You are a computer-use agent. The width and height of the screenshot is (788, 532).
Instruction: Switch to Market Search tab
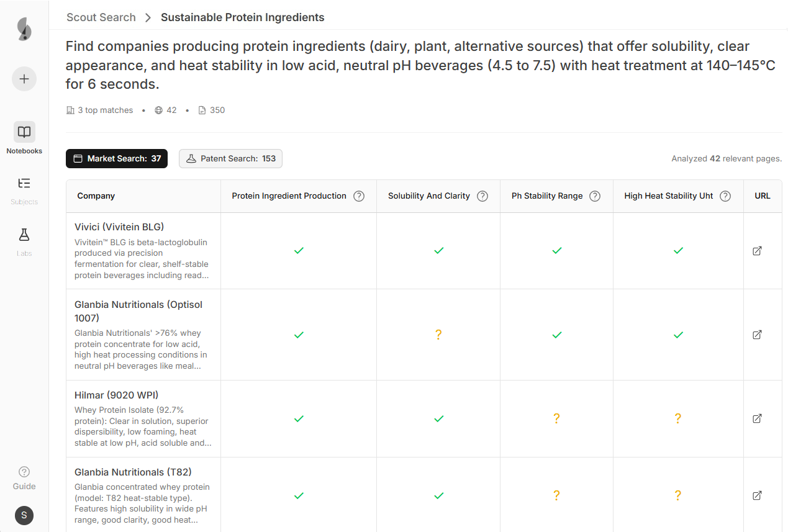(117, 159)
